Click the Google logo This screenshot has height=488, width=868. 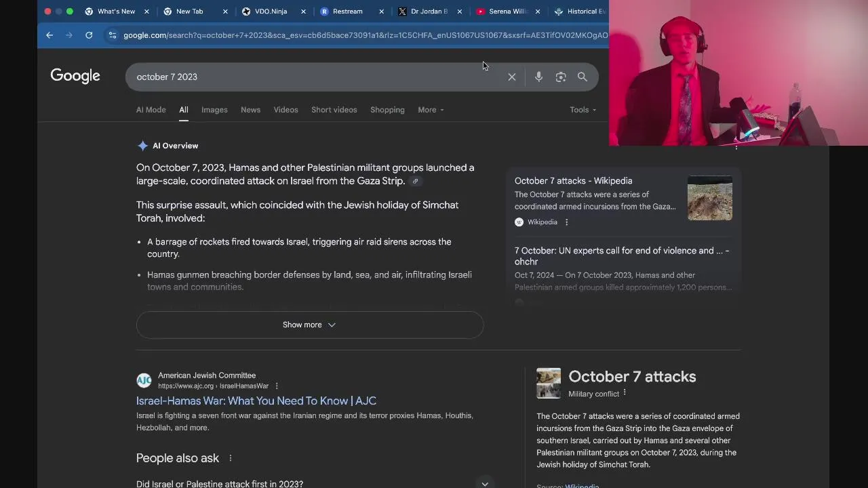point(75,76)
